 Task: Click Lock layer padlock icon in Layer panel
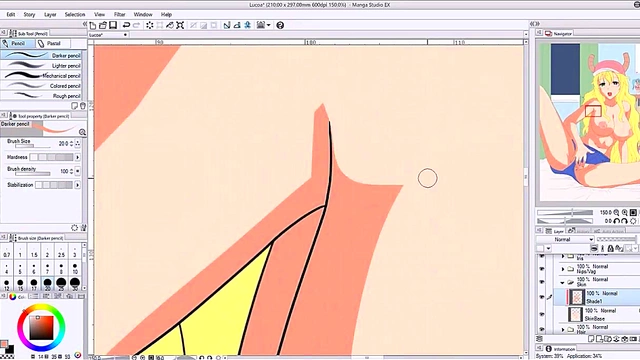click(611, 248)
